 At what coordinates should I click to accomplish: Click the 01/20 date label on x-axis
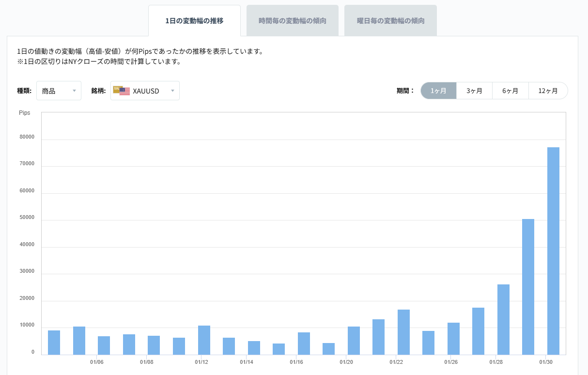[x=347, y=362]
